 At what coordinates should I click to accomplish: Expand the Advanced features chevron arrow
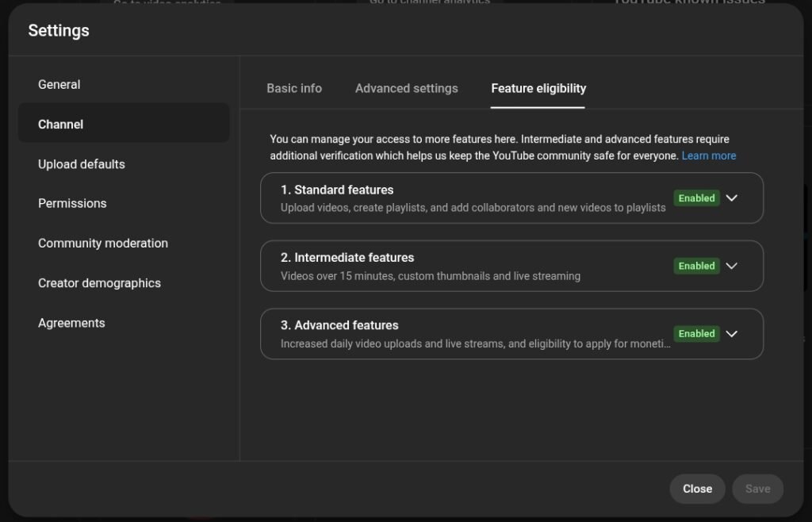732,334
